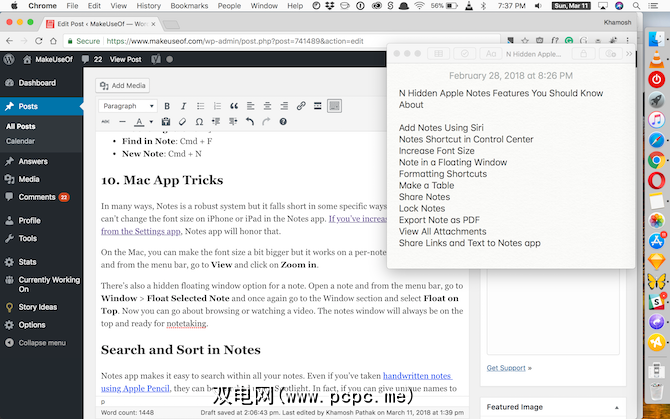Expand the Notes toolbar overflow chevron
Viewport: 670px width, 419px height.
click(629, 53)
